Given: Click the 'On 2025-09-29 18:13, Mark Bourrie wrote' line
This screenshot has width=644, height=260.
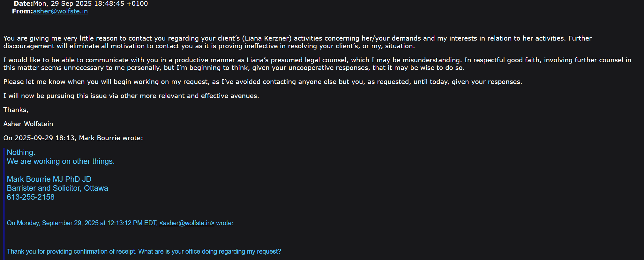Looking at the screenshot, I should coord(73,138).
